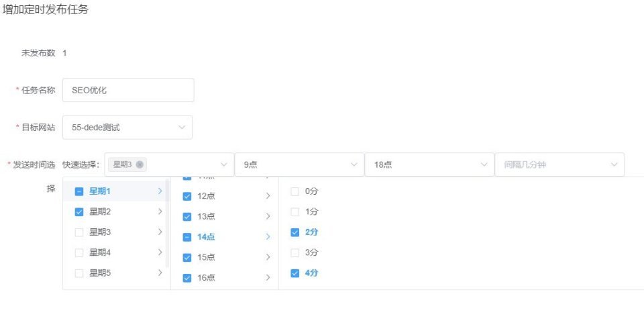Uncheck the 星期2 checkbox
644x331 pixels.
tap(79, 212)
